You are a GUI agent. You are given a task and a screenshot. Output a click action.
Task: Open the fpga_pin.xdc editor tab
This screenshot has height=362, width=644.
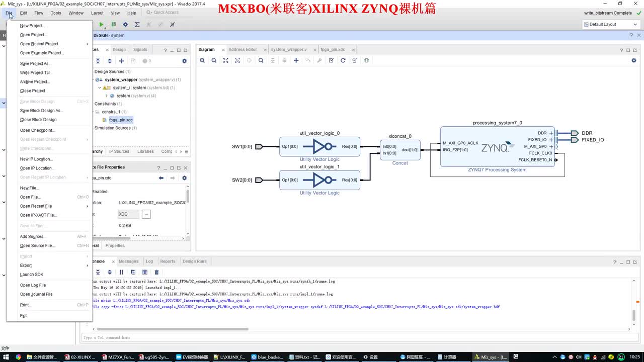pos(333,50)
